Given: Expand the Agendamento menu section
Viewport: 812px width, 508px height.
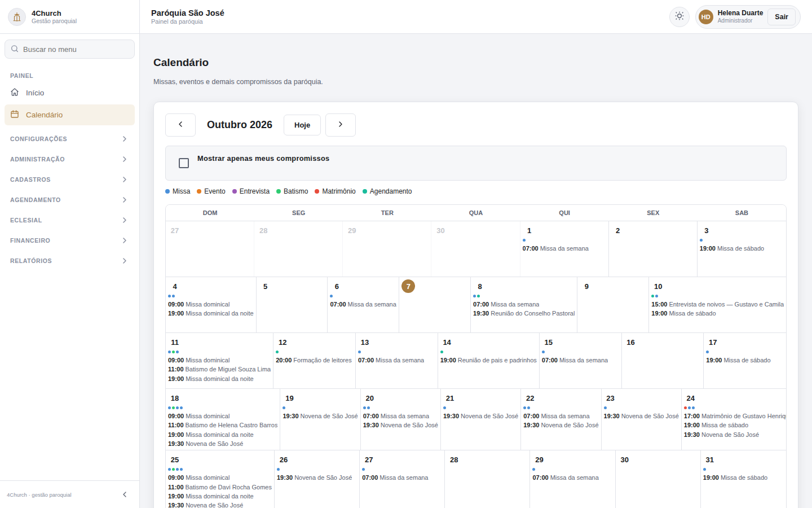Looking at the screenshot, I should pos(70,200).
